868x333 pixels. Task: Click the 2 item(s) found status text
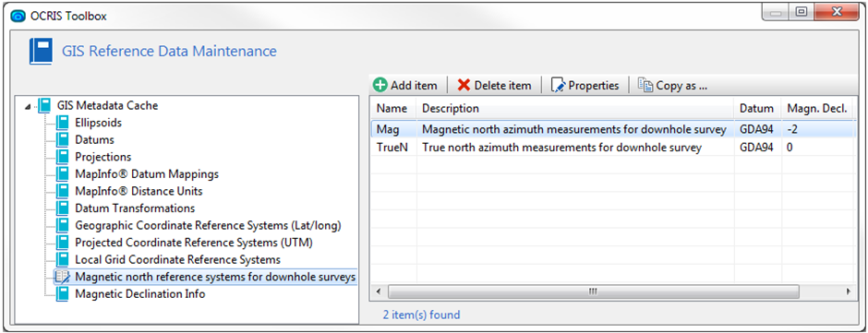421,315
